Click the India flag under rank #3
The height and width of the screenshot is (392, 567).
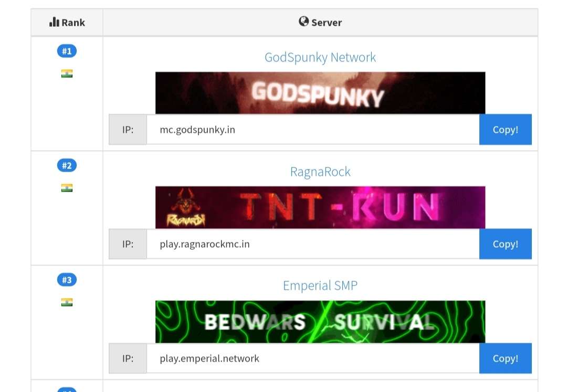[x=67, y=302]
